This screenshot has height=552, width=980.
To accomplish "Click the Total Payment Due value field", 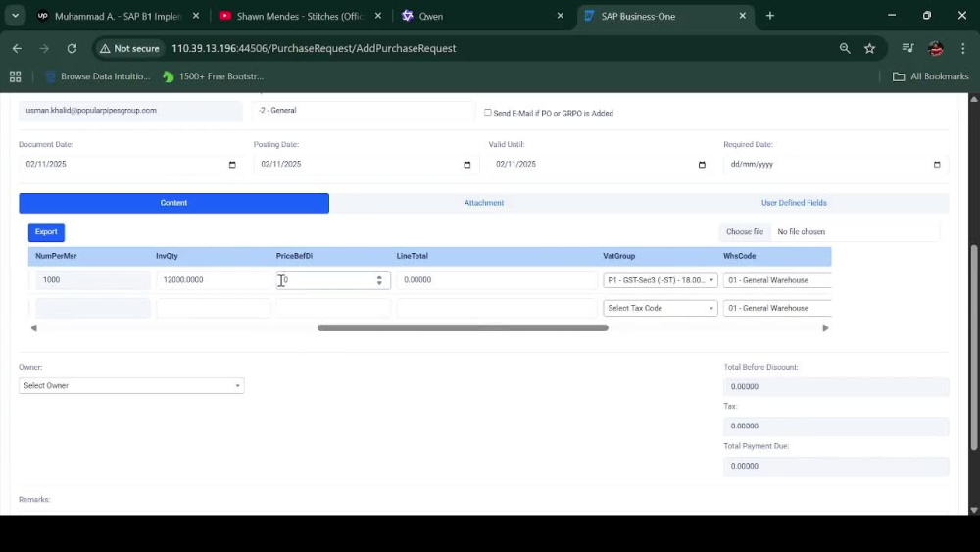I will 836,467.
